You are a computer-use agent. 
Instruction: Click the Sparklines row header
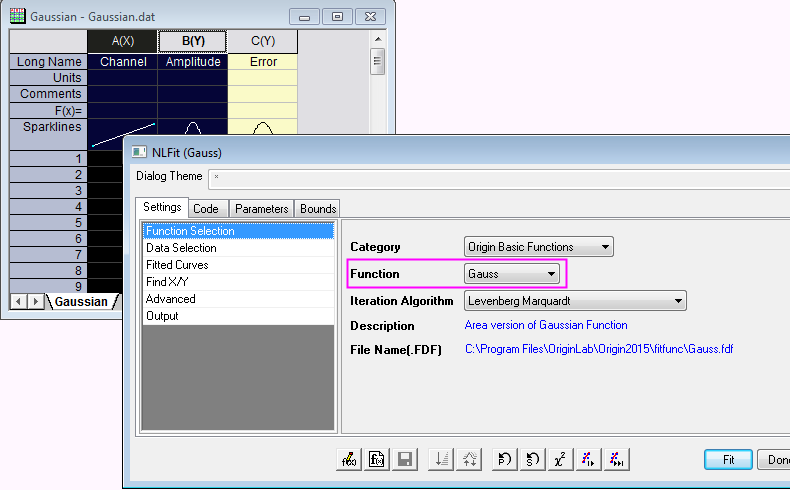point(48,134)
